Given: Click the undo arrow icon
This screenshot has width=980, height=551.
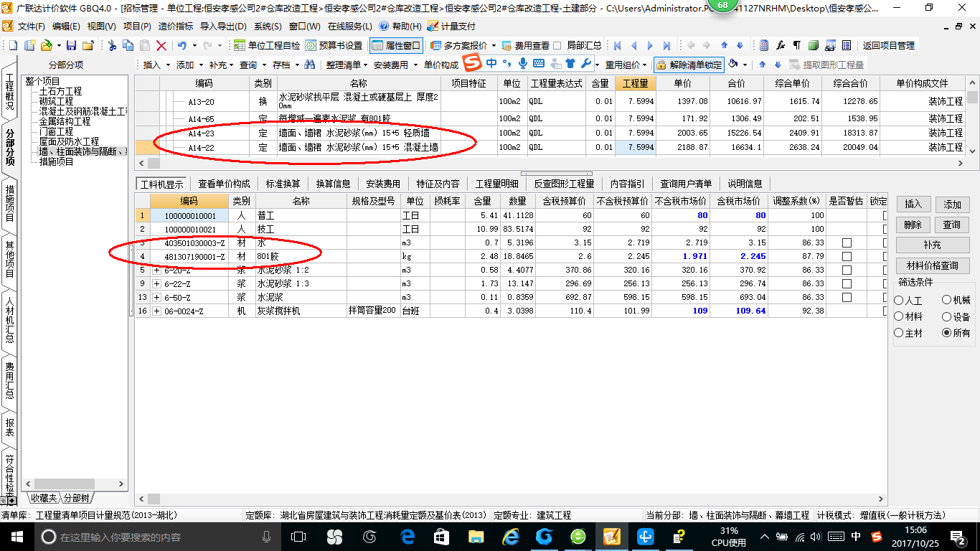Looking at the screenshot, I should (182, 45).
